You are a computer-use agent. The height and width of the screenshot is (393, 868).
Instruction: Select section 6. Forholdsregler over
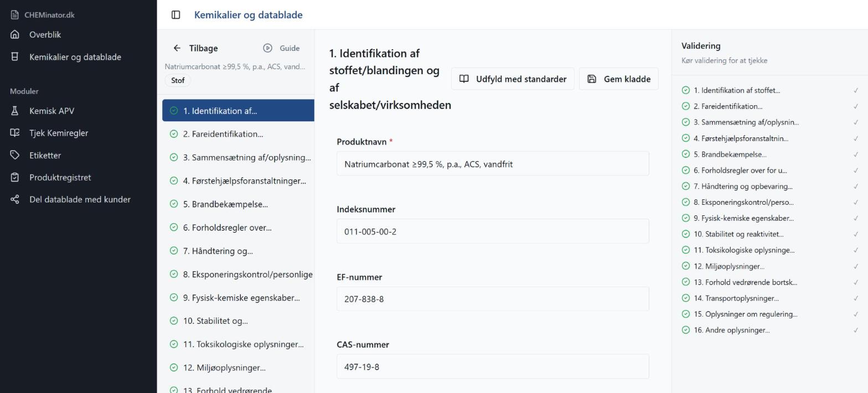coord(238,227)
